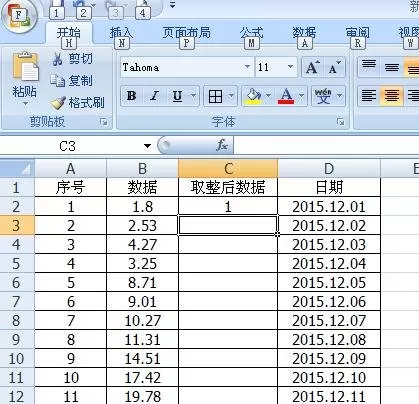Screen dimensions: 419x404
Task: Select row 7 header
Action: (x=17, y=301)
